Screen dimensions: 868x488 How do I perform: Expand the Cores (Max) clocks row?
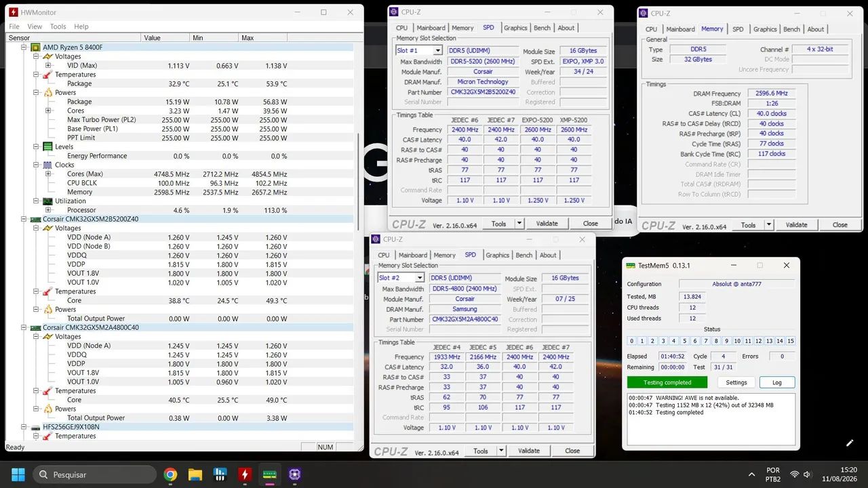[x=48, y=174]
